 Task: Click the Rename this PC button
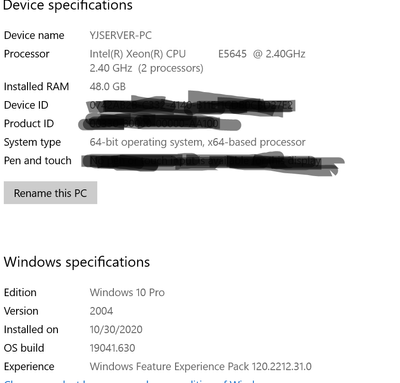[x=50, y=193]
